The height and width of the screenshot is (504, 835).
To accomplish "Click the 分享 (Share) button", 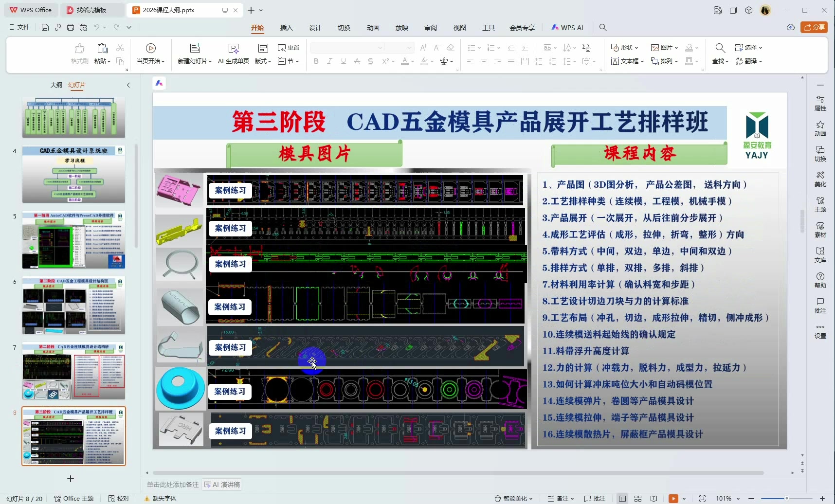I will tap(814, 27).
